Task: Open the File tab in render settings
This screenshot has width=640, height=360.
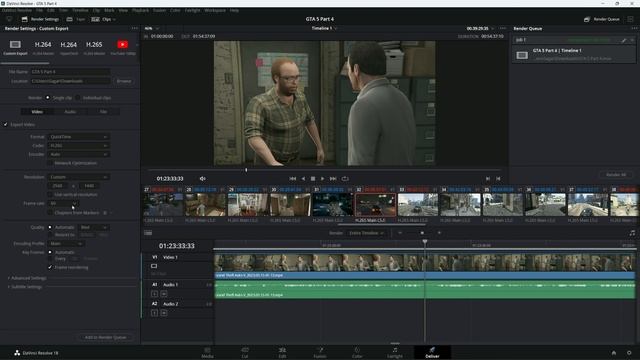Action: [x=103, y=111]
